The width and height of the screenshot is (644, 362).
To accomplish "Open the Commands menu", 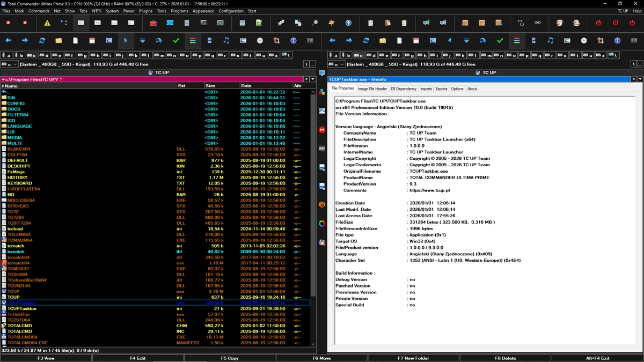I will tap(39, 11).
